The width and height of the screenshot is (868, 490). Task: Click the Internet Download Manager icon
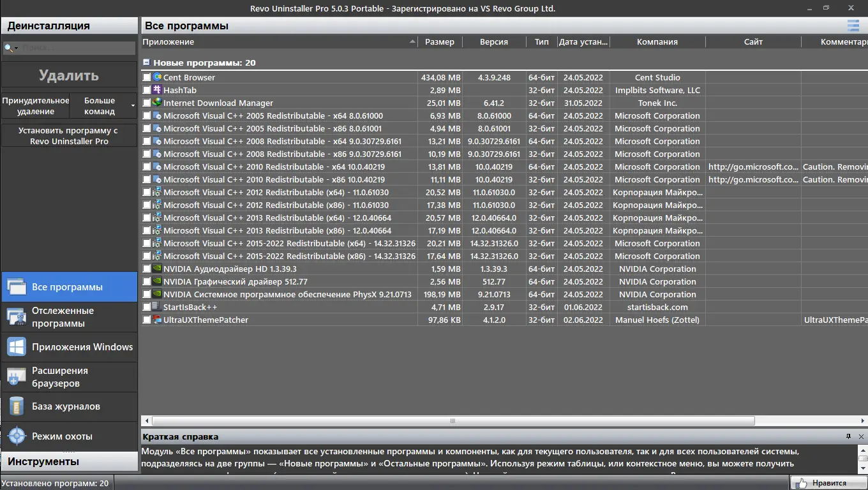click(157, 103)
